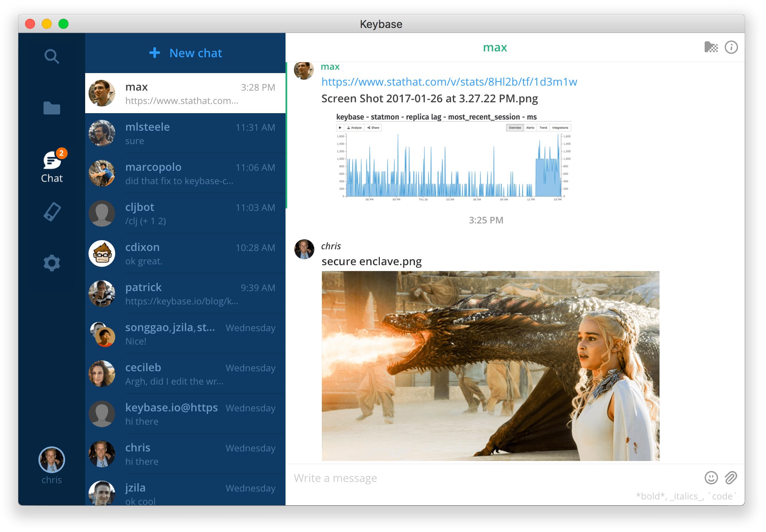Attach a file with paperclip icon
Screen dimensions: 766x532
731,478
